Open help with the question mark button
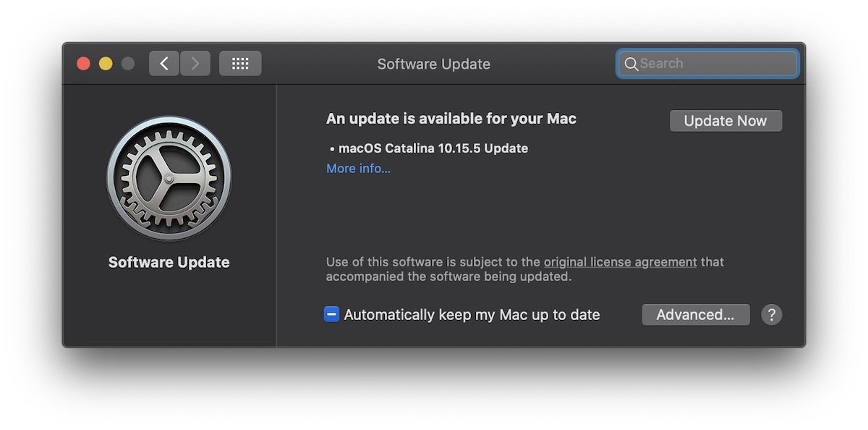This screenshot has height=430, width=868. click(772, 315)
